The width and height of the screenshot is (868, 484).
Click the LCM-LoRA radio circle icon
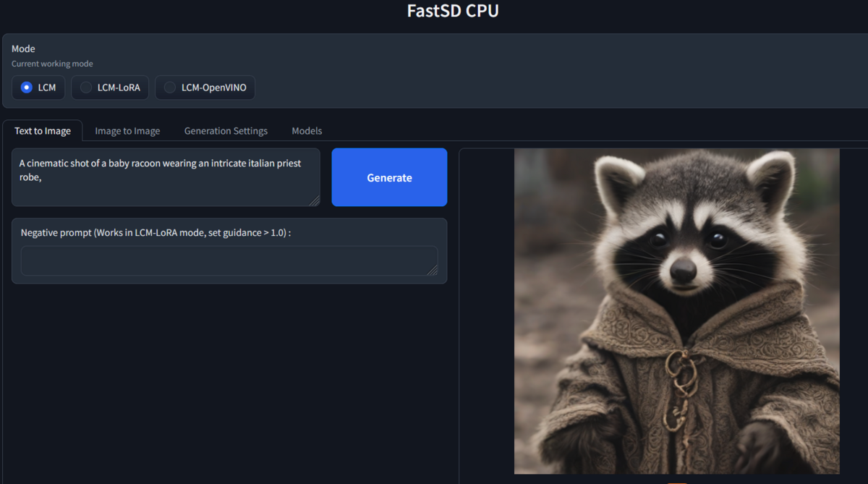coord(87,87)
